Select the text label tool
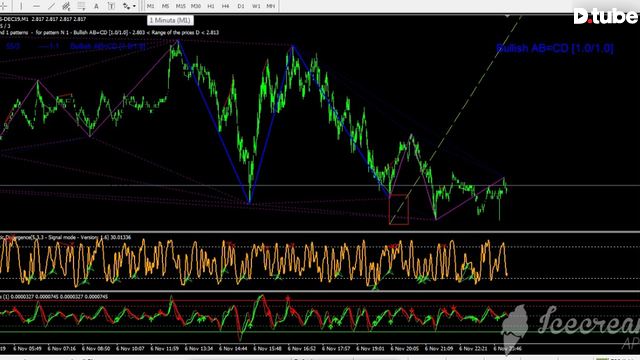This screenshot has width=640, height=360. pyautogui.click(x=111, y=6)
